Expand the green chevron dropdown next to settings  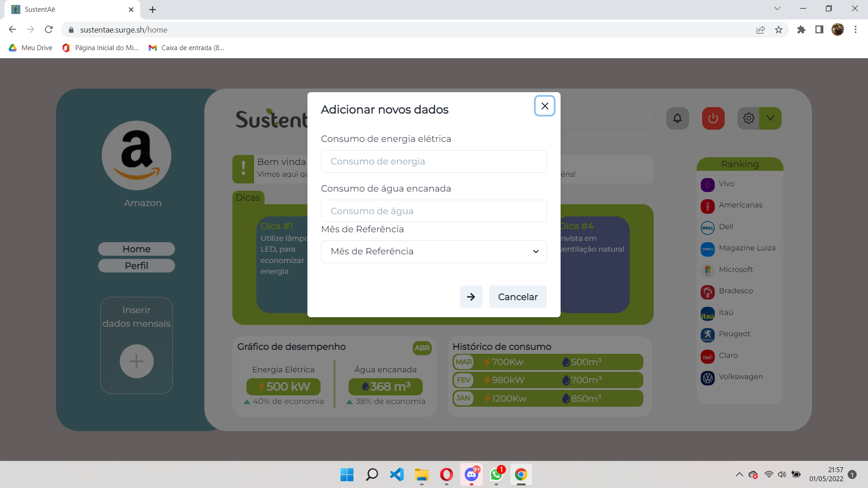(770, 118)
